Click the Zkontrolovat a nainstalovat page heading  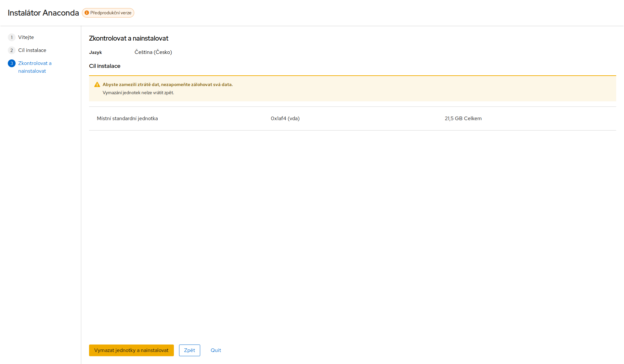(129, 38)
